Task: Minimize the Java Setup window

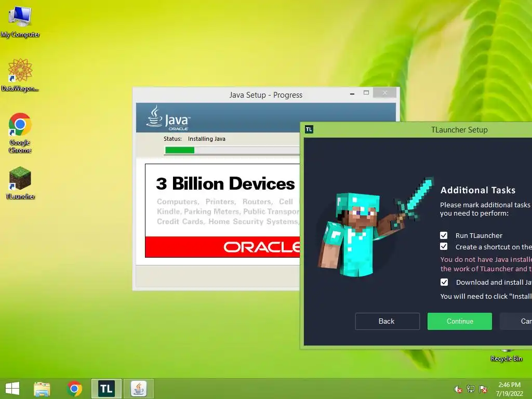Action: pyautogui.click(x=352, y=94)
